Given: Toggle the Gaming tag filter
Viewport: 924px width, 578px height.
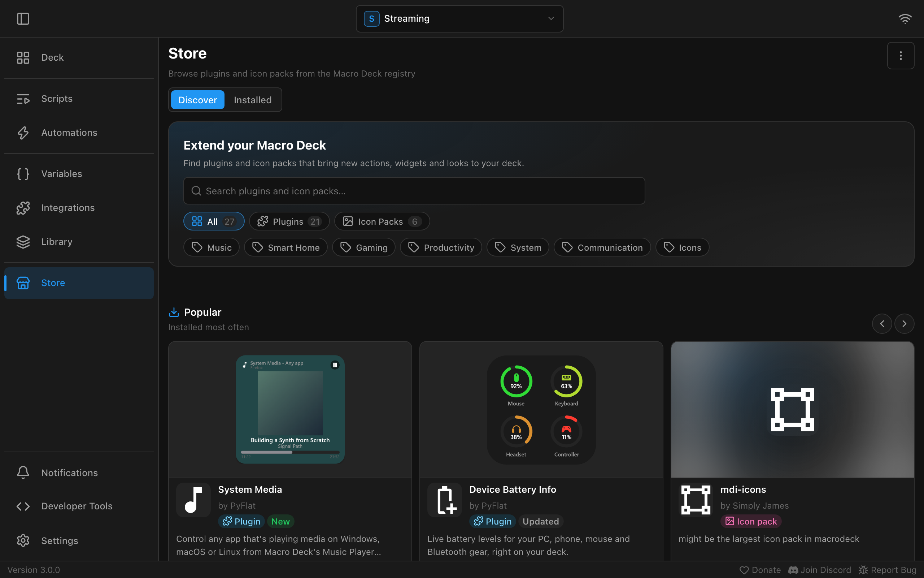Looking at the screenshot, I should (x=363, y=247).
